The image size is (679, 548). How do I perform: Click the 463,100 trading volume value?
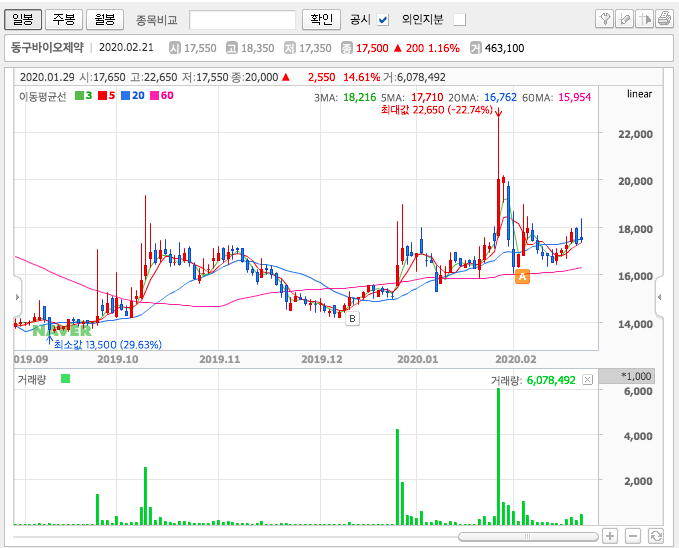504,48
